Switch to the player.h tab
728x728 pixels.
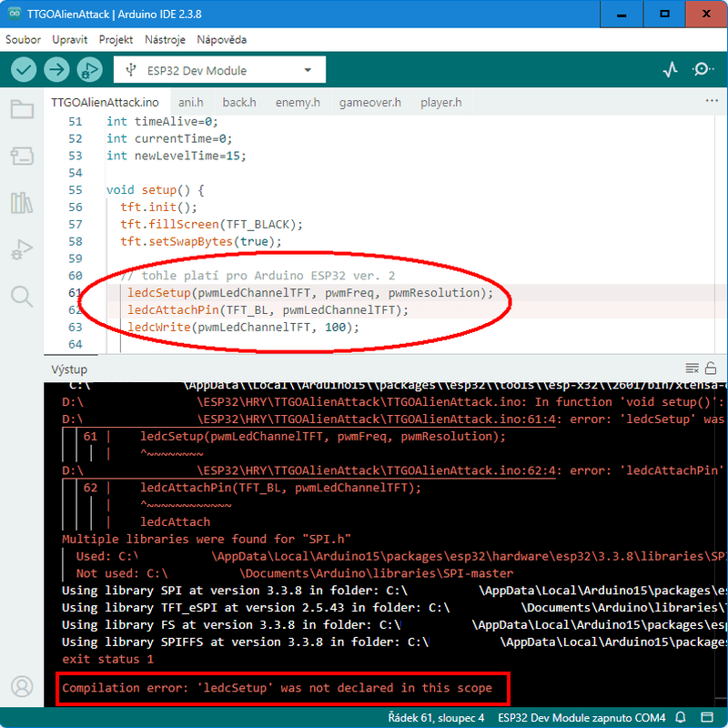pyautogui.click(x=440, y=102)
